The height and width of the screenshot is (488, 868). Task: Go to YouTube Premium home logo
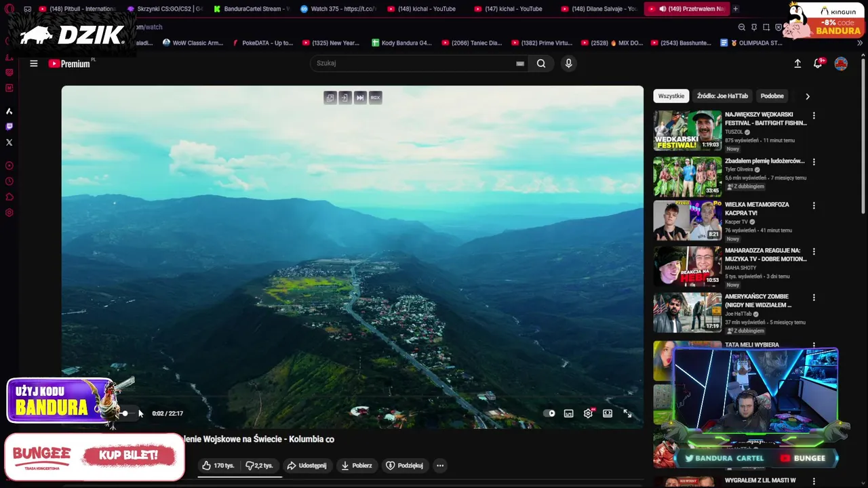(x=69, y=63)
